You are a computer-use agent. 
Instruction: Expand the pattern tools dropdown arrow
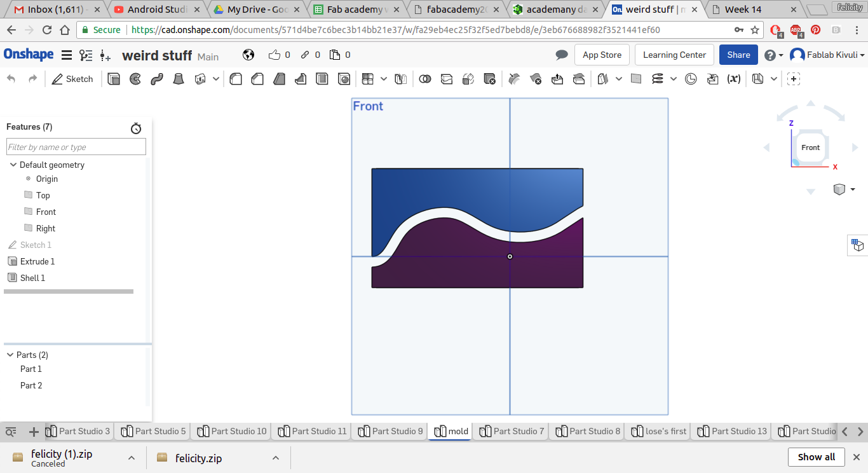point(384,79)
